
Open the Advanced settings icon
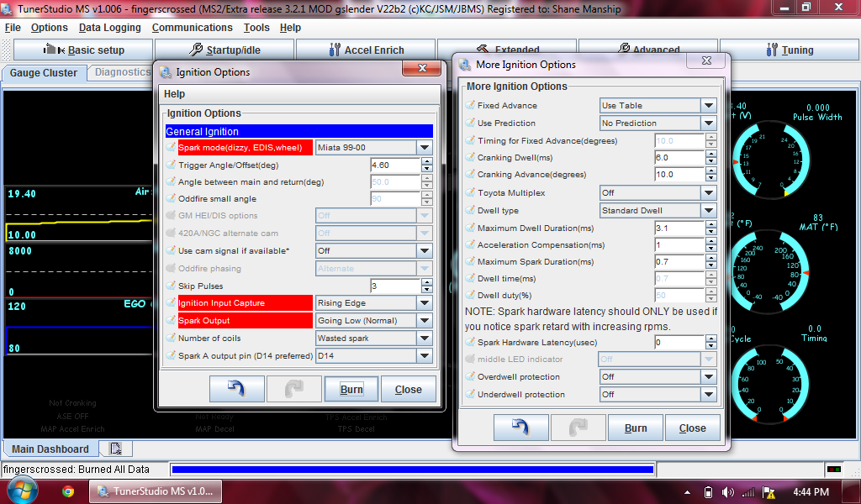pos(647,50)
